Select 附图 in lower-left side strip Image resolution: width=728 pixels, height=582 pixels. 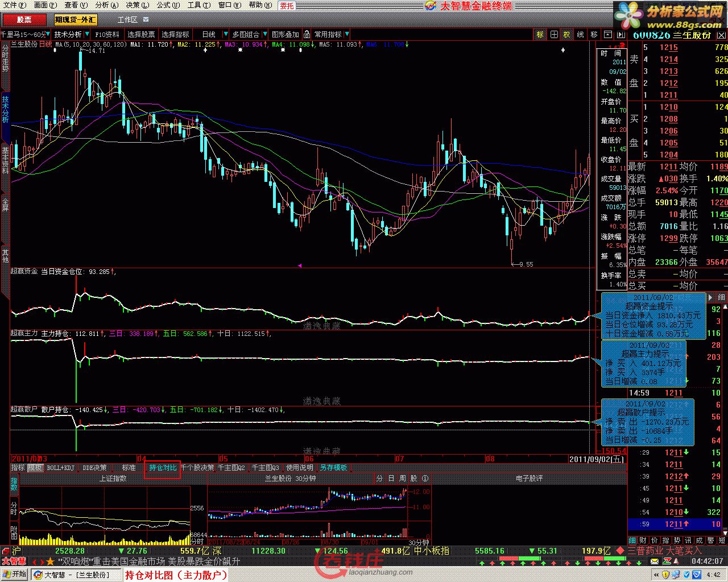coord(14,533)
